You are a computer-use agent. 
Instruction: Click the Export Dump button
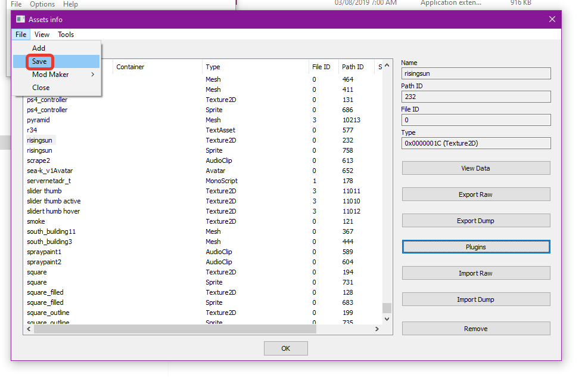(x=476, y=221)
